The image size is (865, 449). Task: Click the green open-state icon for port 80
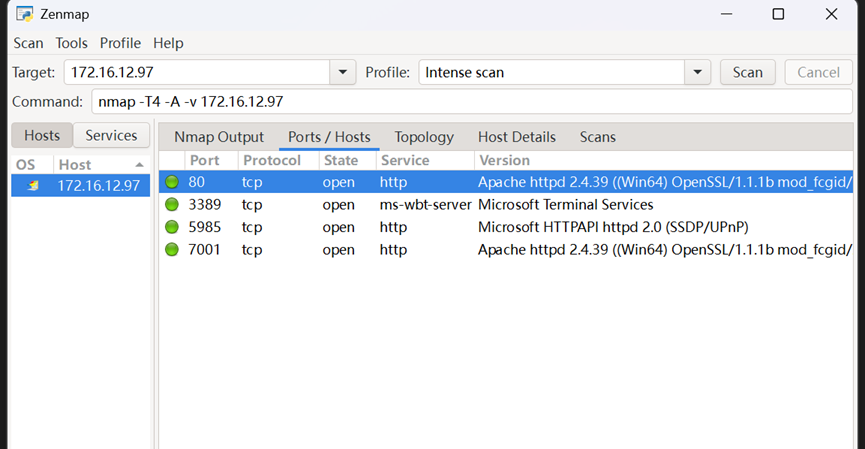coord(172,182)
